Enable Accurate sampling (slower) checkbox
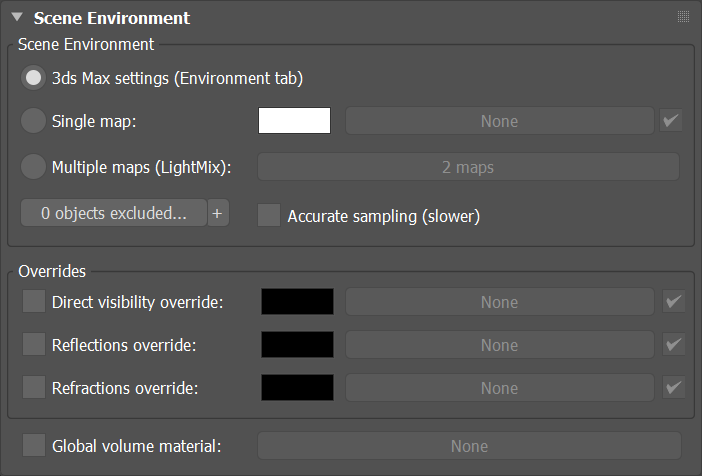Image resolution: width=702 pixels, height=476 pixels. click(269, 215)
